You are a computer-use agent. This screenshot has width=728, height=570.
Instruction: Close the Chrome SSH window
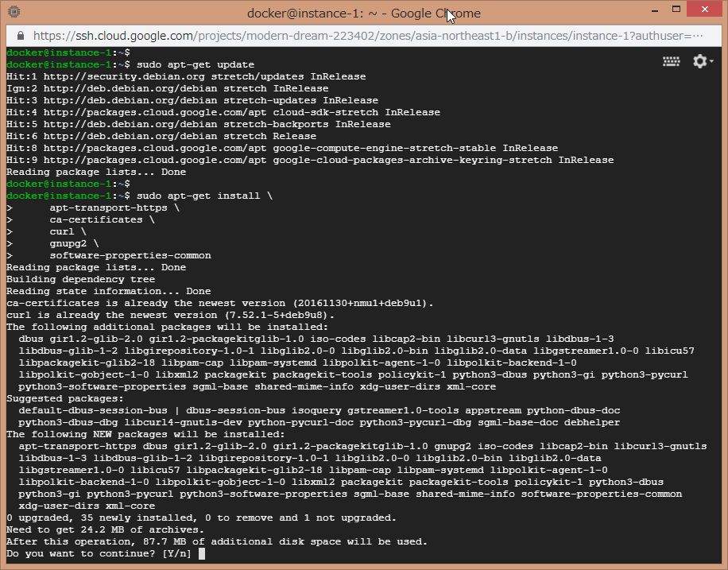coord(705,10)
